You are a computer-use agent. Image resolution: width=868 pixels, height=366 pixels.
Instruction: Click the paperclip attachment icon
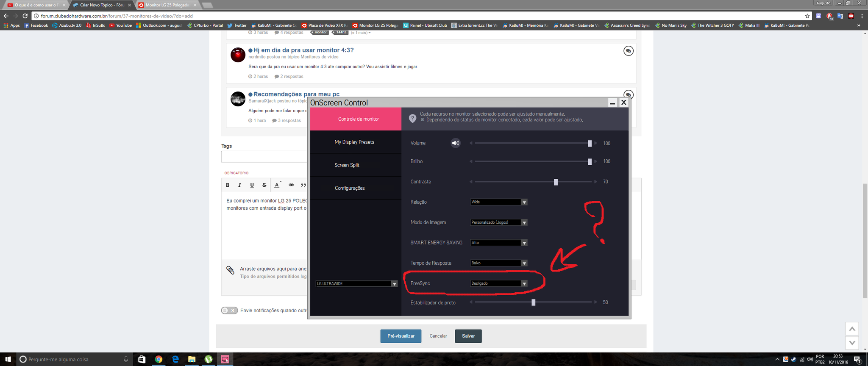click(230, 270)
